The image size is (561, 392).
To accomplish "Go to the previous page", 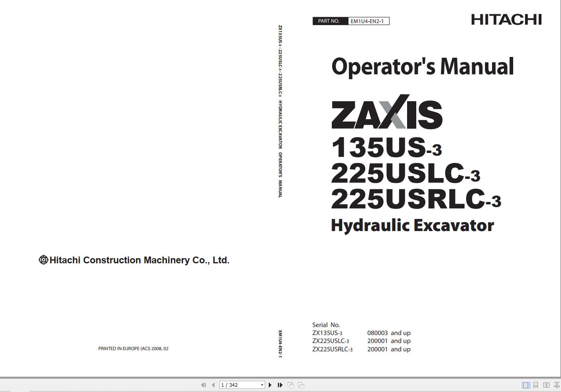I will tap(213, 385).
